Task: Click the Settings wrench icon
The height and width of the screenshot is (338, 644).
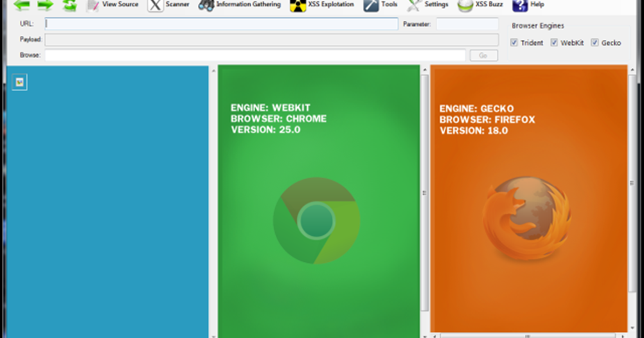Action: pos(414,5)
